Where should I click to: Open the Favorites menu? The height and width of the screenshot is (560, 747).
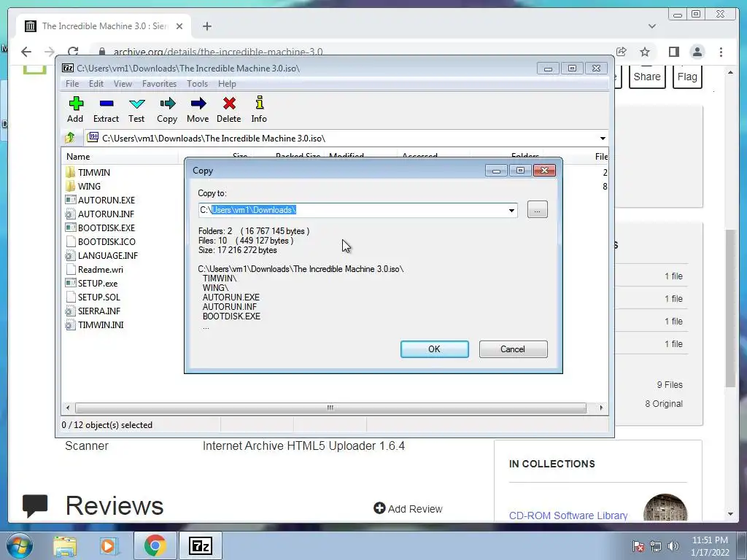[x=159, y=84]
